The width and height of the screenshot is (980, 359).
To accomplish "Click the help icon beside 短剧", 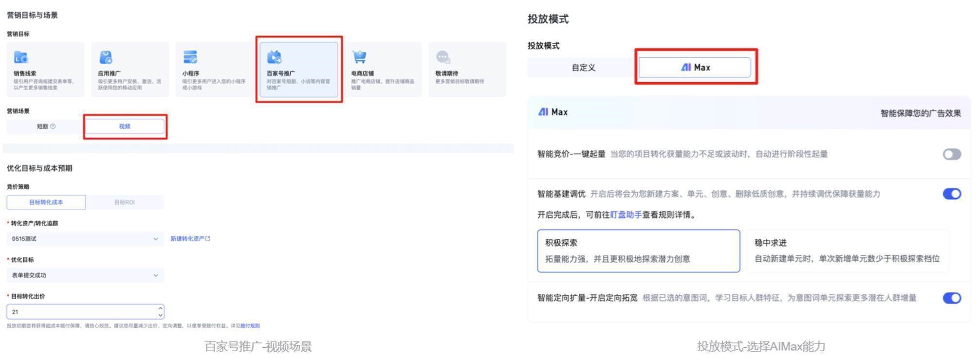I will coord(53,126).
